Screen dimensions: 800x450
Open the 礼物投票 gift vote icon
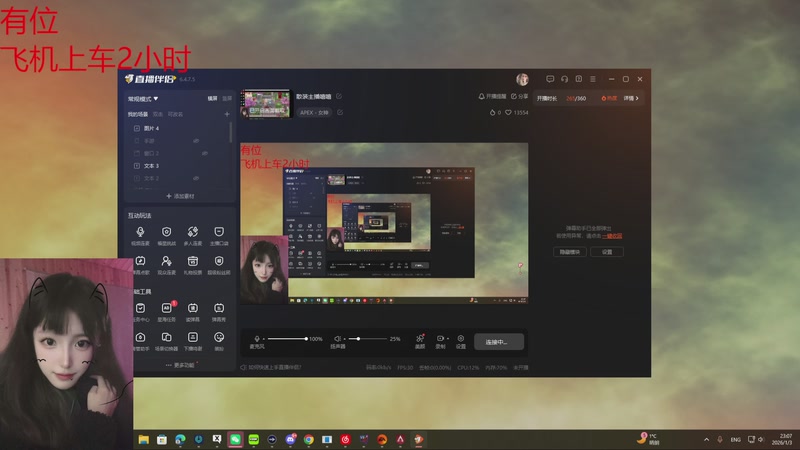click(x=192, y=261)
